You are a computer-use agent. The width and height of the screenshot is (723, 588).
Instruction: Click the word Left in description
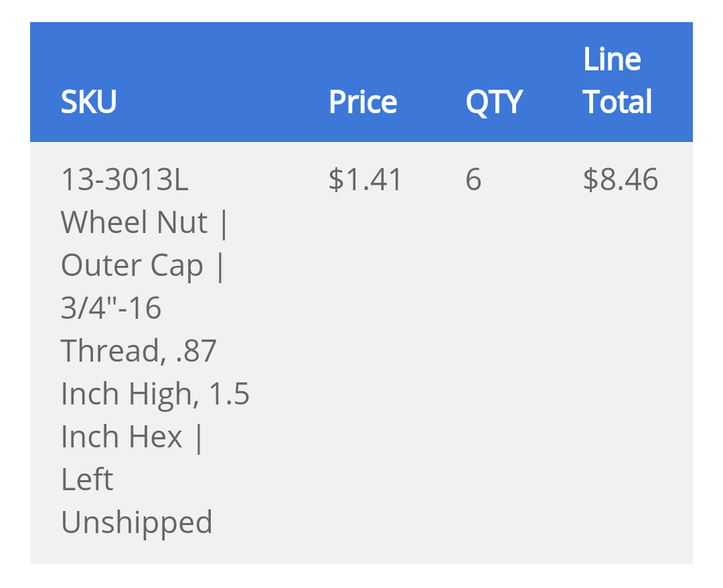[87, 479]
